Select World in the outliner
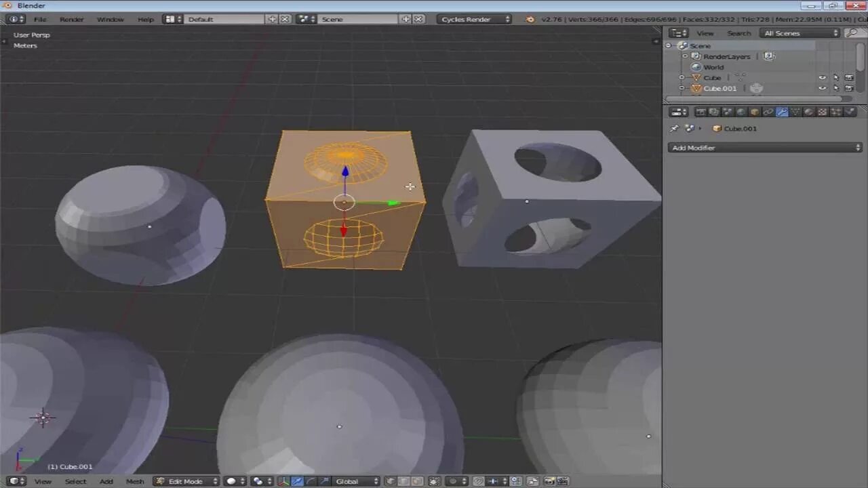The height and width of the screenshot is (488, 868). [x=713, y=67]
